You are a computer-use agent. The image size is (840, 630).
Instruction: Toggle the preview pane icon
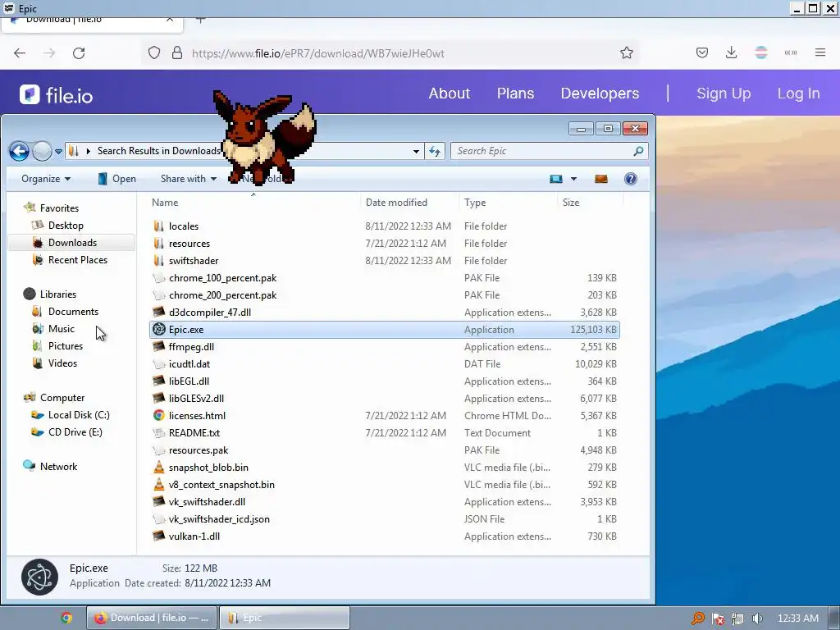tap(601, 179)
